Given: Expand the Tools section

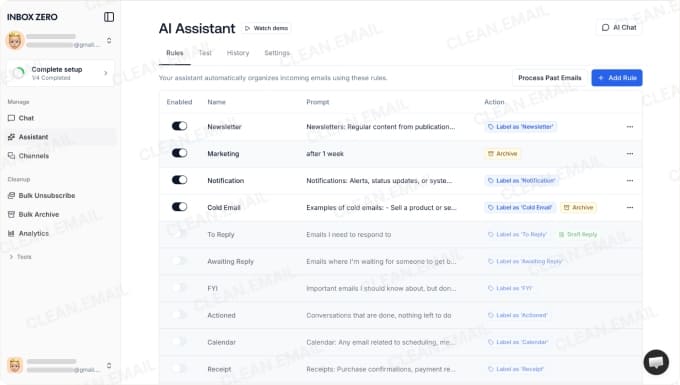Looking at the screenshot, I should tap(20, 257).
